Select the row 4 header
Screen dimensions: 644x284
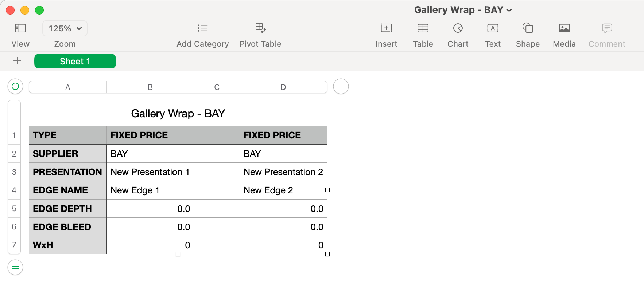(x=14, y=190)
